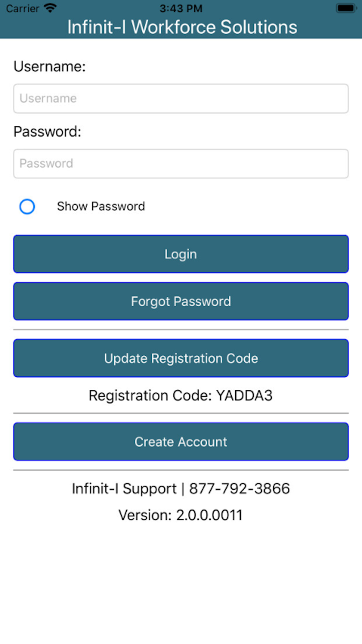Select Update Registration Code button
The image size is (362, 644).
(181, 358)
